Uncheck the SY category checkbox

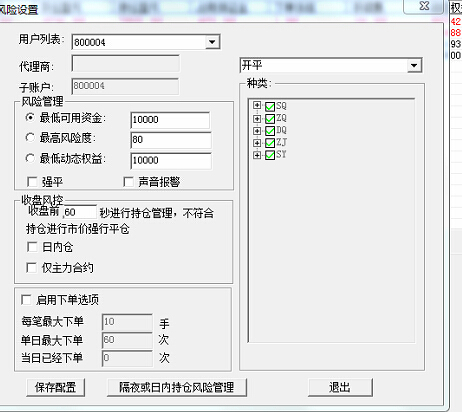[x=270, y=155]
